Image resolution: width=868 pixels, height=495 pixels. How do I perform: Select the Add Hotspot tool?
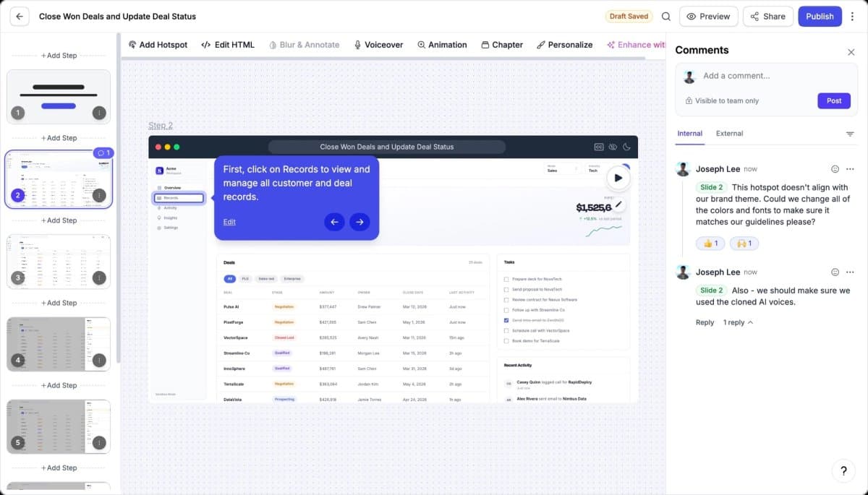[x=158, y=45]
